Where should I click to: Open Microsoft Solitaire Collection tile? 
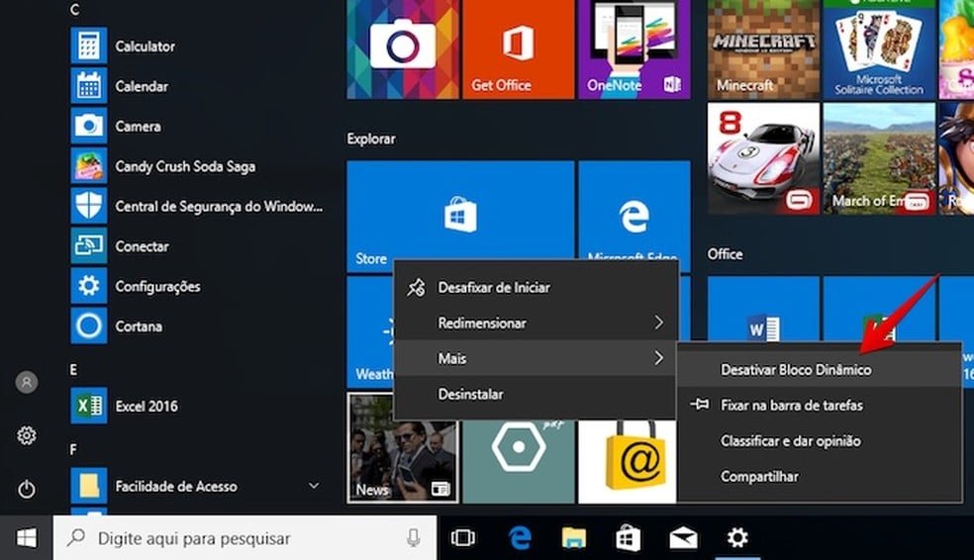pyautogui.click(x=878, y=48)
